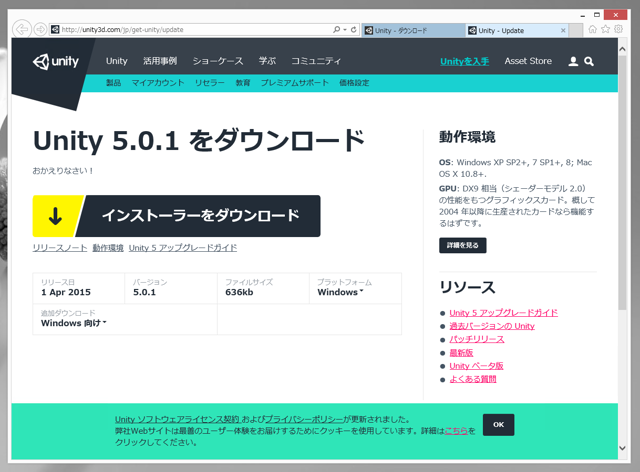Viewport: 640px width, 472px height.
Task: Open the リリースノート link
Action: (x=60, y=248)
